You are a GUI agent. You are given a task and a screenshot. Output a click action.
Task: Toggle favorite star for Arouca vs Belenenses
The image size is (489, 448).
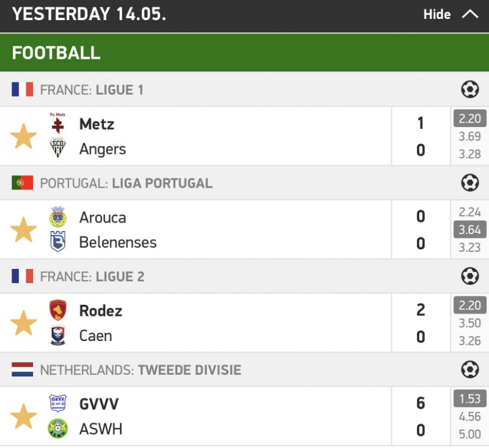(24, 230)
